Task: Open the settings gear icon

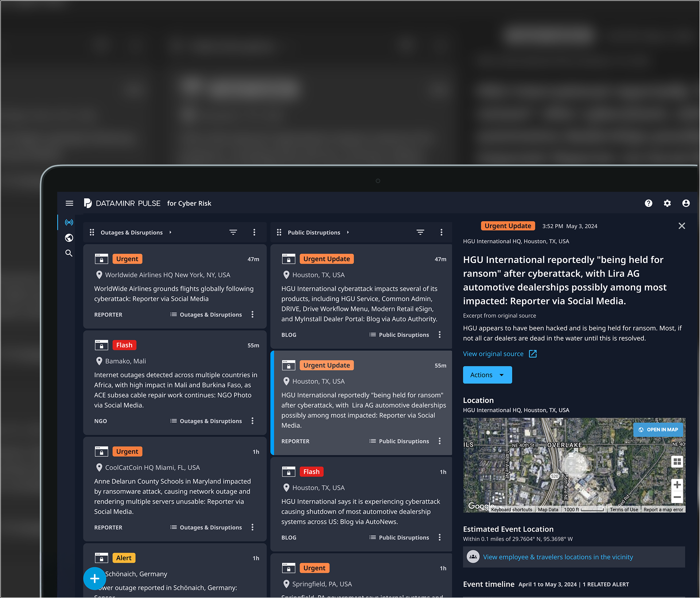Action: coord(667,203)
